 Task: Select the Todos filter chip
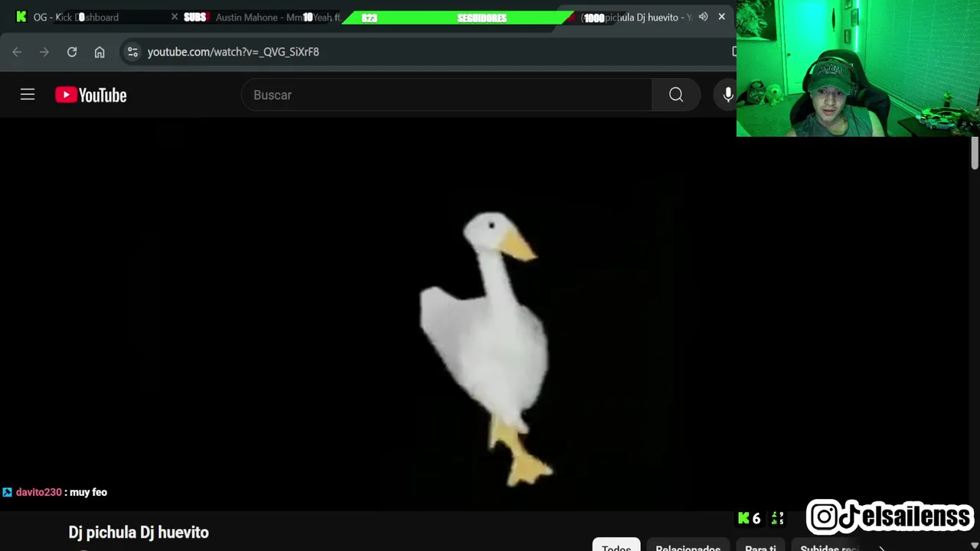point(616,548)
